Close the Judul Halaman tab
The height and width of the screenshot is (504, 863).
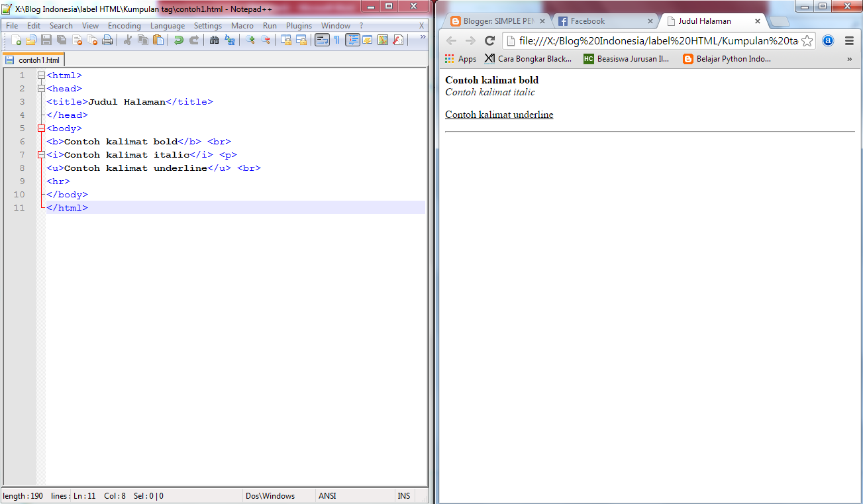pyautogui.click(x=758, y=21)
